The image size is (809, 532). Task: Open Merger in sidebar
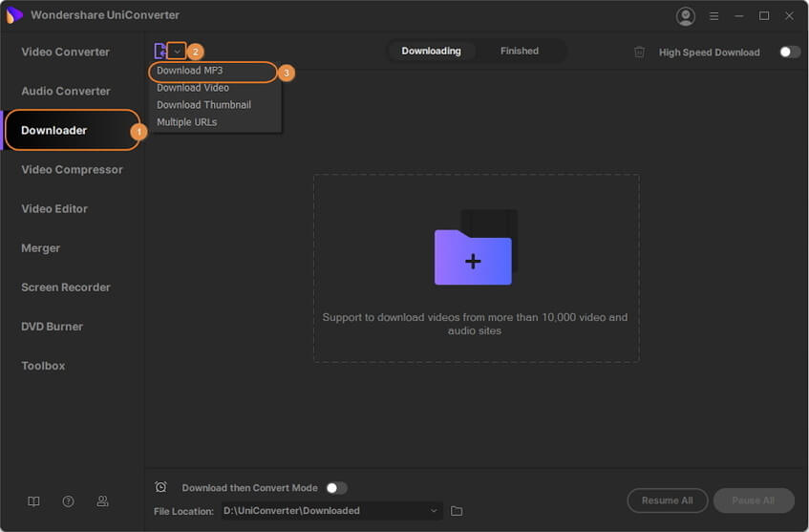pos(40,248)
